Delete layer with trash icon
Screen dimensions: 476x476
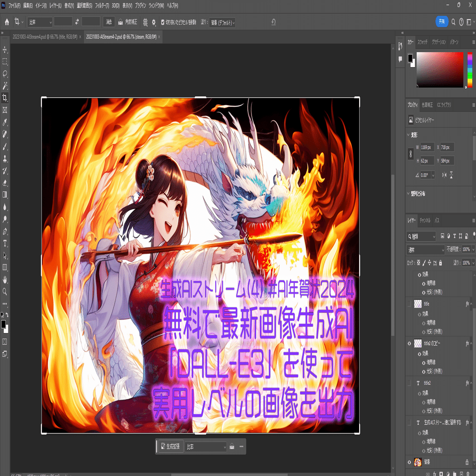[x=468, y=474]
